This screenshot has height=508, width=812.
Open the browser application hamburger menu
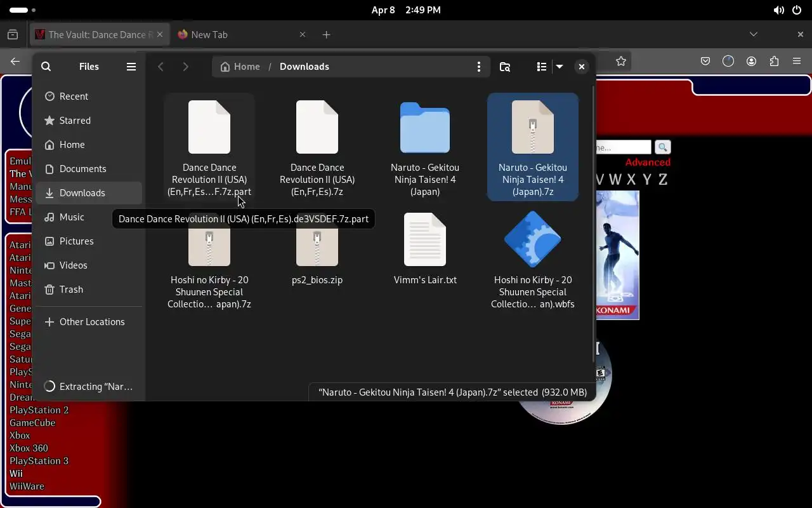797,62
